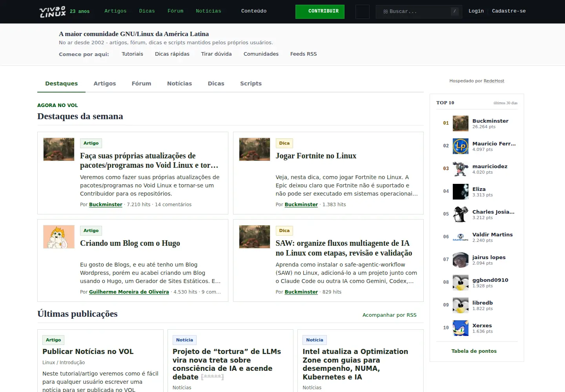The image size is (565, 392).
Task: Open 'Publicar Notícias no VOL' article
Action: 88,352
